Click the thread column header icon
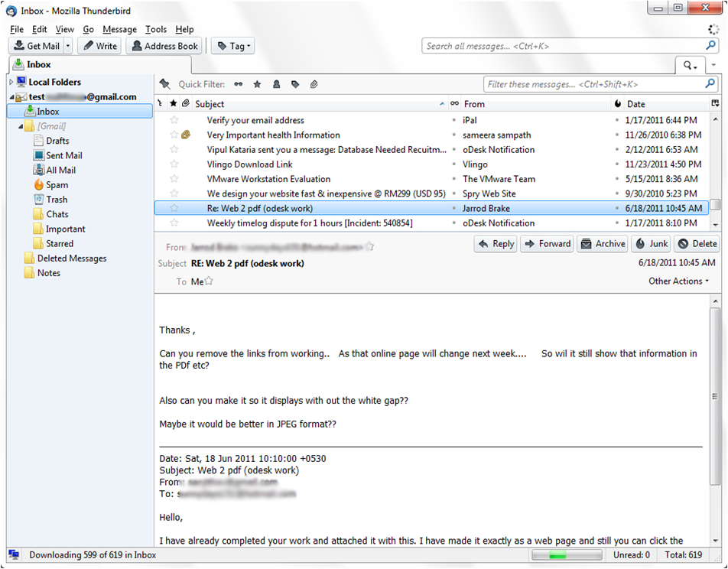 point(160,103)
